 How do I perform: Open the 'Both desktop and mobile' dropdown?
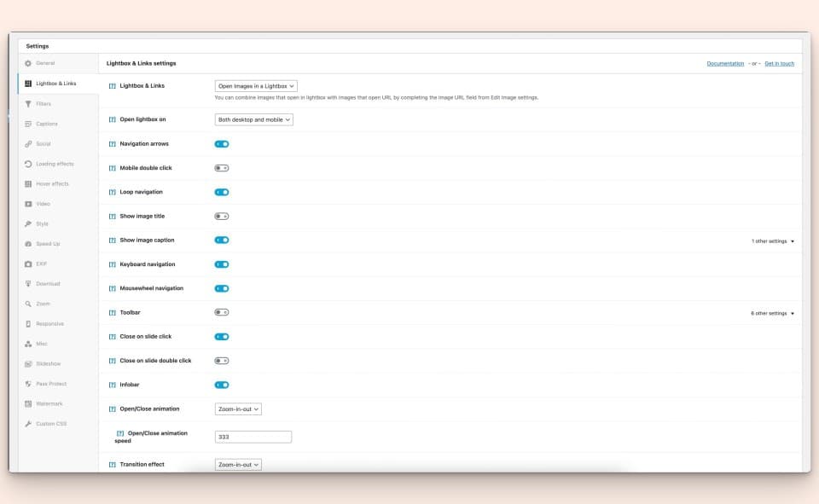(254, 119)
